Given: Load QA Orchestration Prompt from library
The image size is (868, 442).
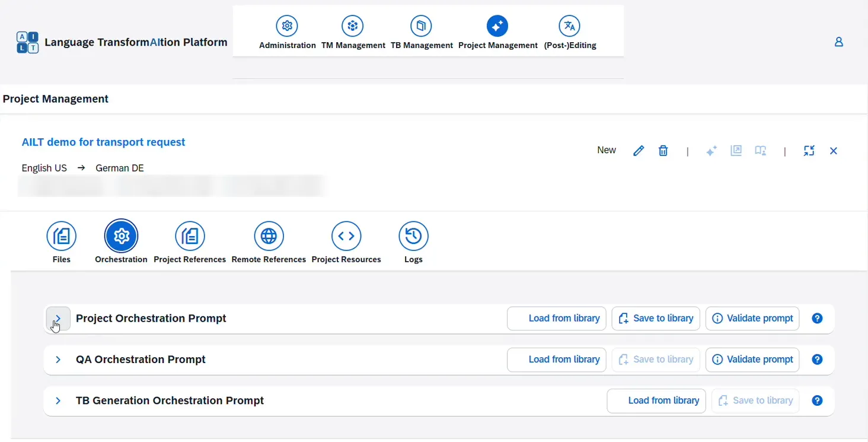Looking at the screenshot, I should [x=557, y=360].
